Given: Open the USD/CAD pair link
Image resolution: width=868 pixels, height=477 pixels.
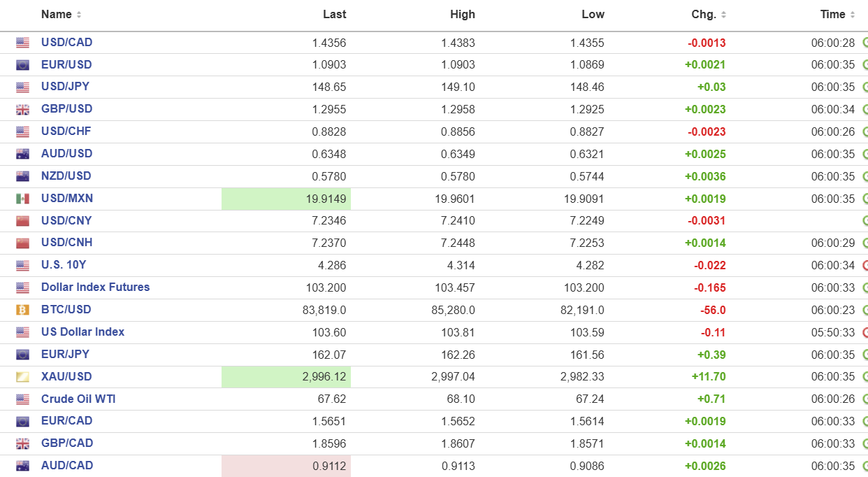Looking at the screenshot, I should [x=66, y=43].
